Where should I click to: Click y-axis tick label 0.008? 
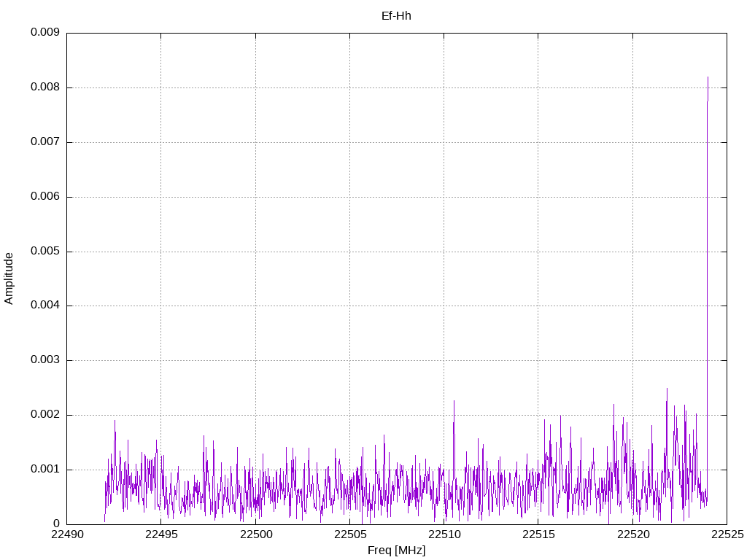tap(45, 87)
